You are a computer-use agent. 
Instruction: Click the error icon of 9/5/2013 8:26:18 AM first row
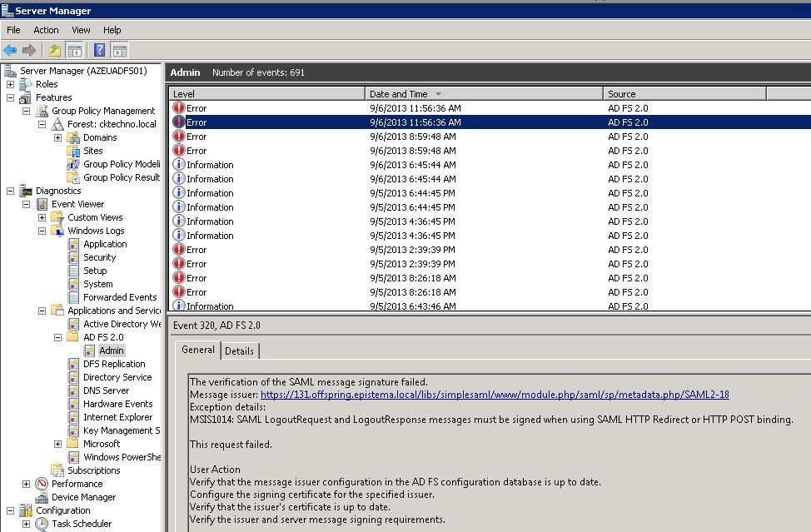178,277
